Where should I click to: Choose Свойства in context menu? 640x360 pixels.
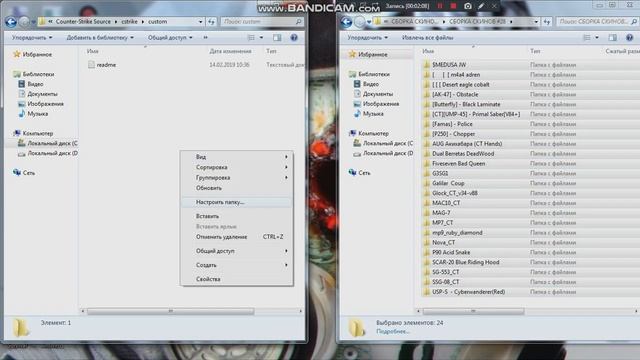(237, 279)
